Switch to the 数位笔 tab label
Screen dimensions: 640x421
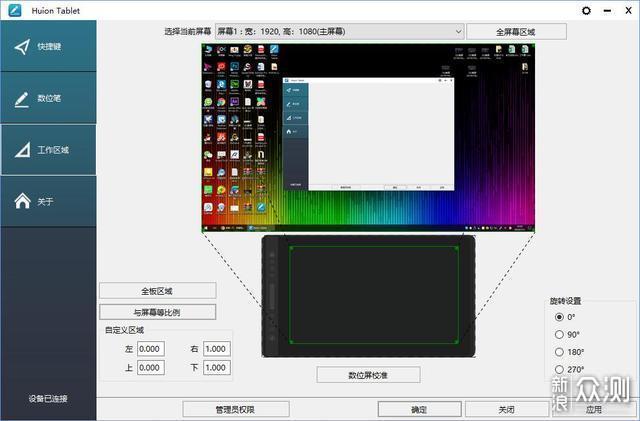[49, 98]
